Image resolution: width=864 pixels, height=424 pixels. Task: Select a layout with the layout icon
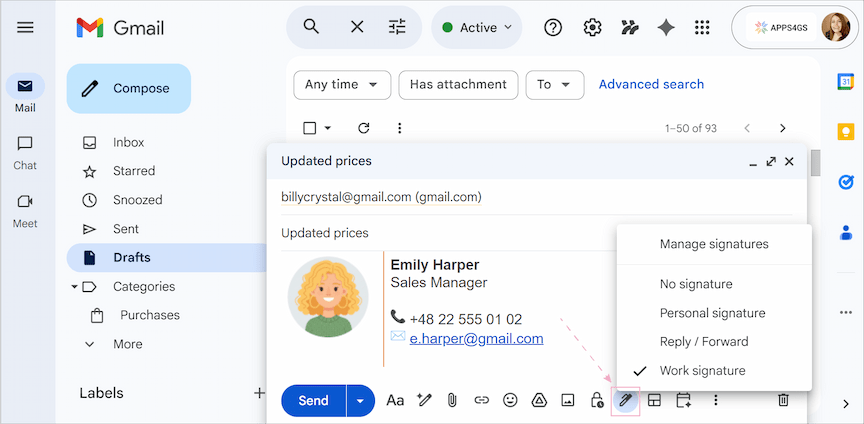[654, 401]
